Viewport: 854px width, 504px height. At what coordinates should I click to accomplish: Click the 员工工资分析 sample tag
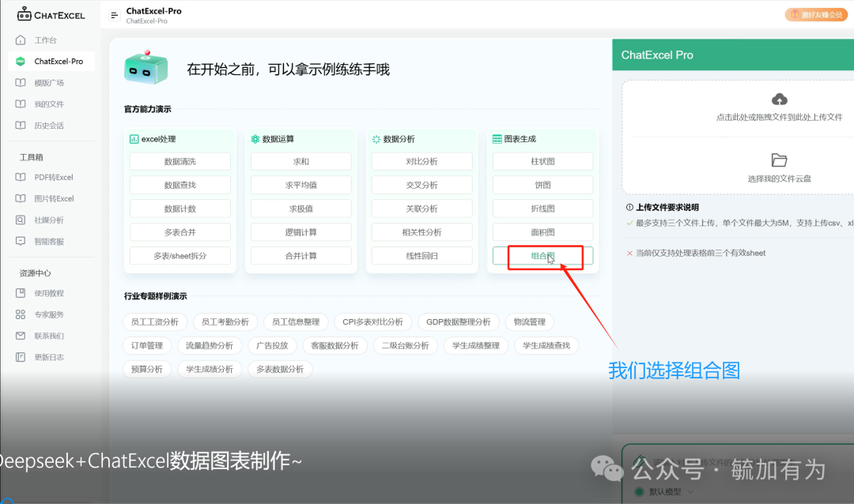pos(155,322)
